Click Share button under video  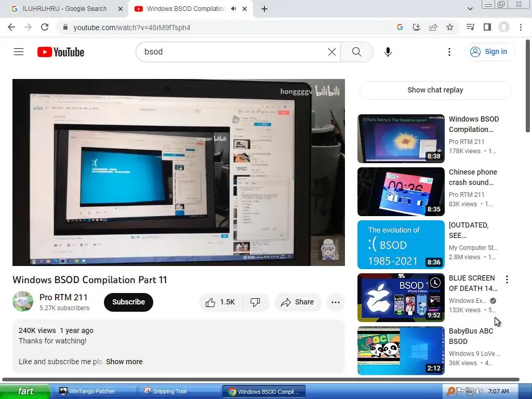(297, 302)
